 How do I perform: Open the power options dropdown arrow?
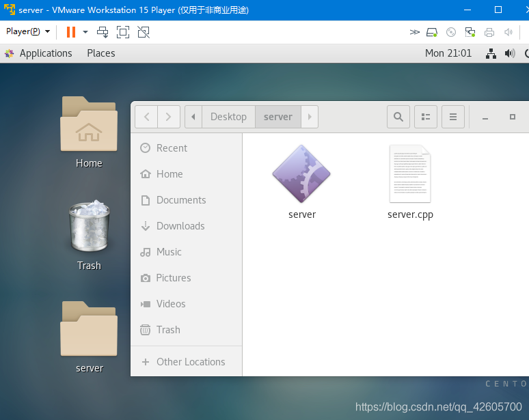[85, 32]
